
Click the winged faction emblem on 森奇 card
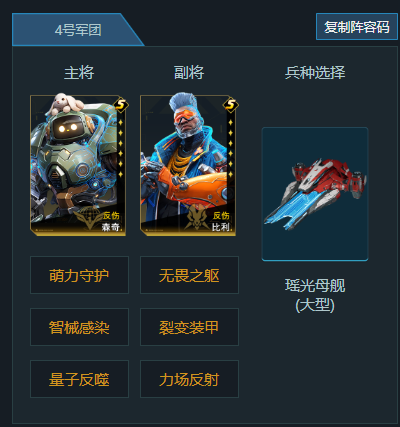(87, 218)
